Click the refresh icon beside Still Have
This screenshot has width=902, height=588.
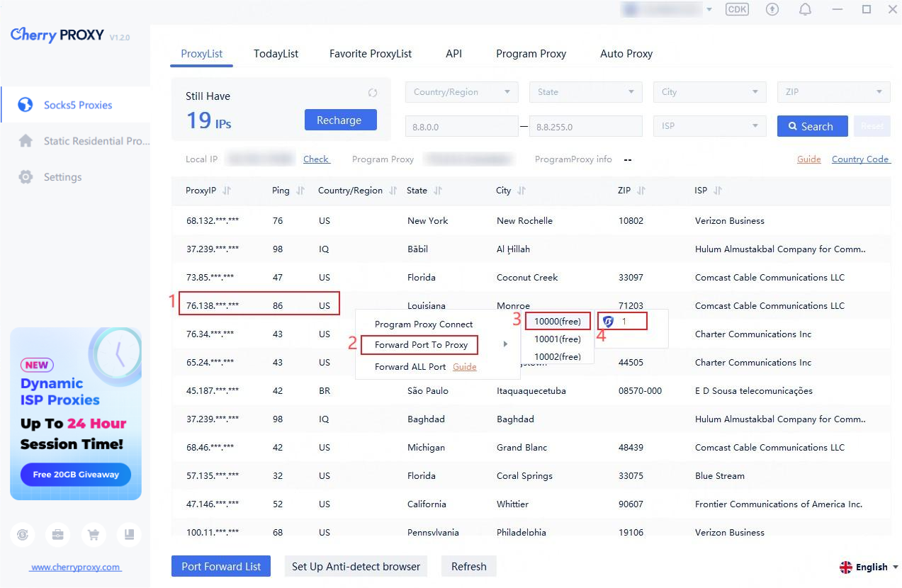[373, 93]
